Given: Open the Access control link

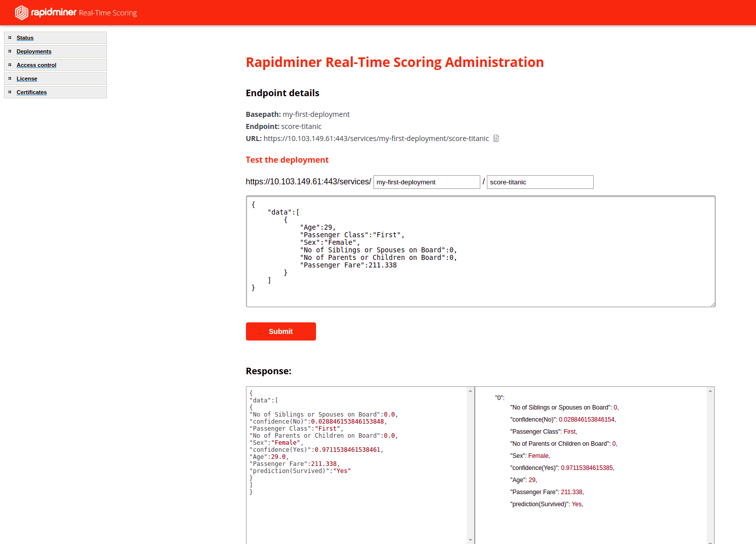Looking at the screenshot, I should [36, 65].
